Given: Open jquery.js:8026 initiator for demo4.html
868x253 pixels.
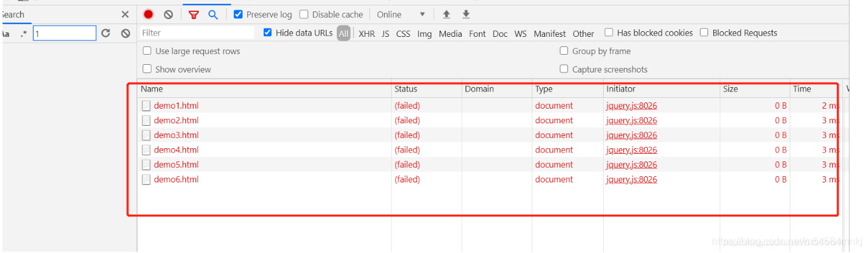Looking at the screenshot, I should point(631,150).
